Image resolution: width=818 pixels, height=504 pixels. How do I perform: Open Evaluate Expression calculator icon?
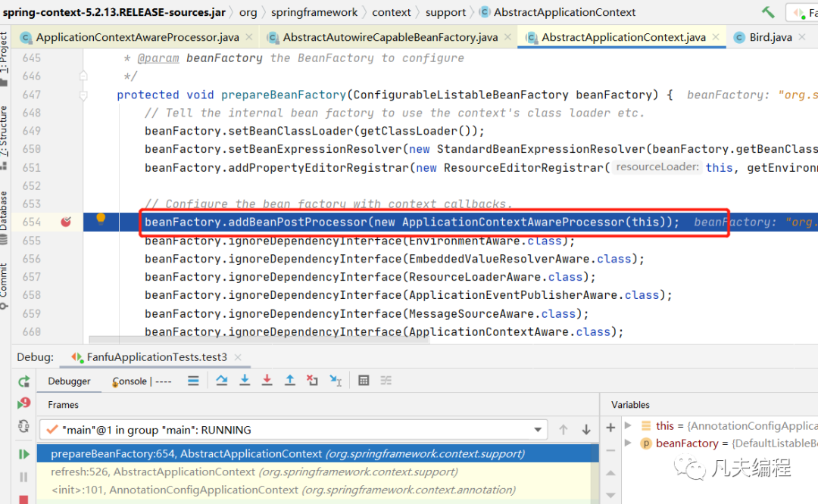tap(364, 381)
